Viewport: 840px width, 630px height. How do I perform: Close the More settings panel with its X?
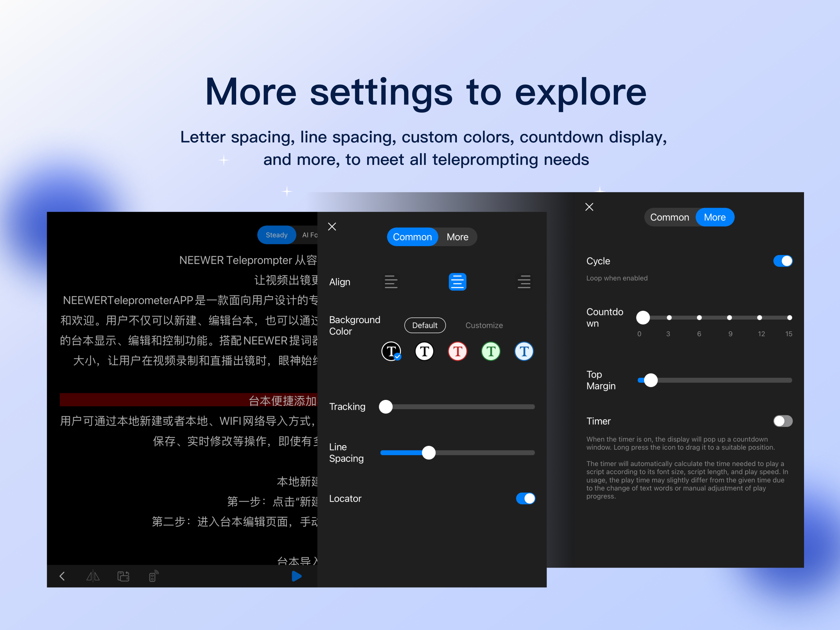[x=589, y=207]
